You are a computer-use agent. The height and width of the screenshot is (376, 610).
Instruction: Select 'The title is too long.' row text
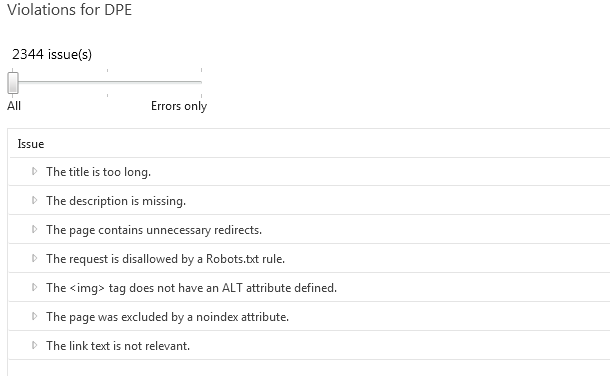click(x=98, y=172)
